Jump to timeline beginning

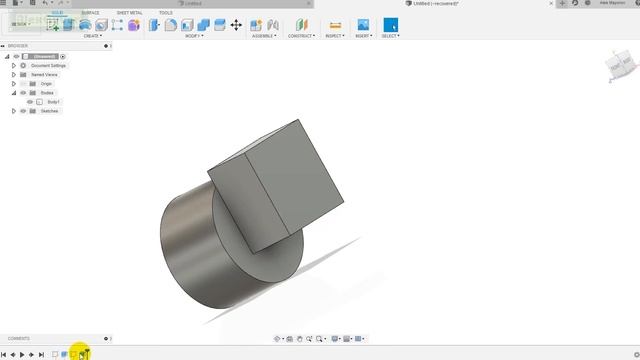click(x=4, y=355)
